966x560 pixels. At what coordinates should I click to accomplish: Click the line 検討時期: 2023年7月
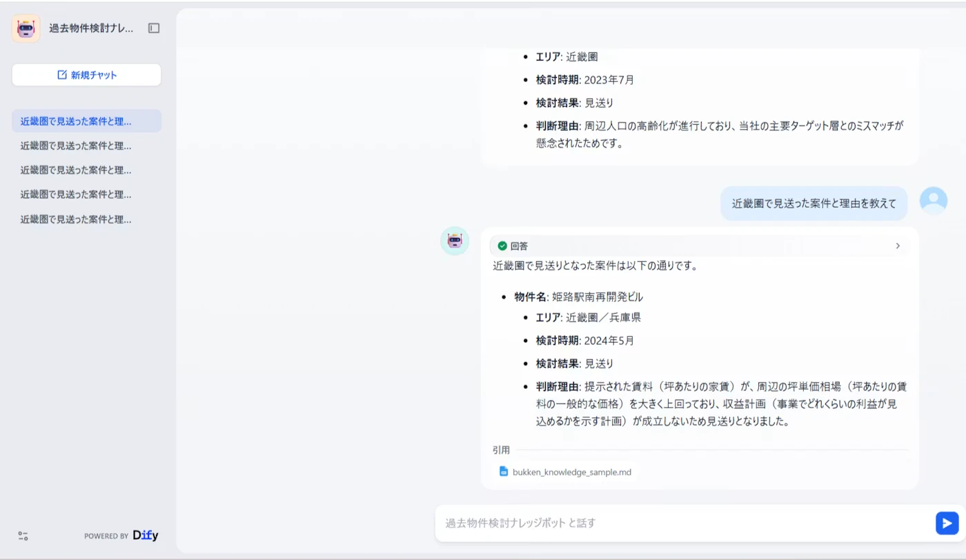pyautogui.click(x=585, y=80)
